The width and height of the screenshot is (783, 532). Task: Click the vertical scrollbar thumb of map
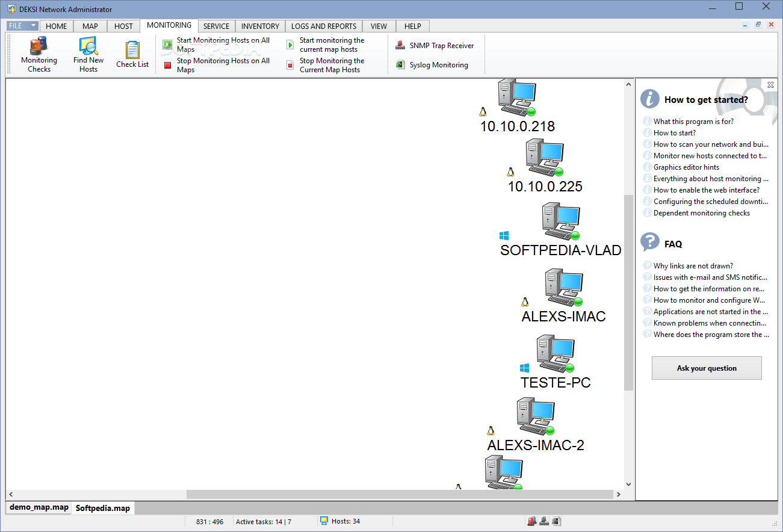629,292
